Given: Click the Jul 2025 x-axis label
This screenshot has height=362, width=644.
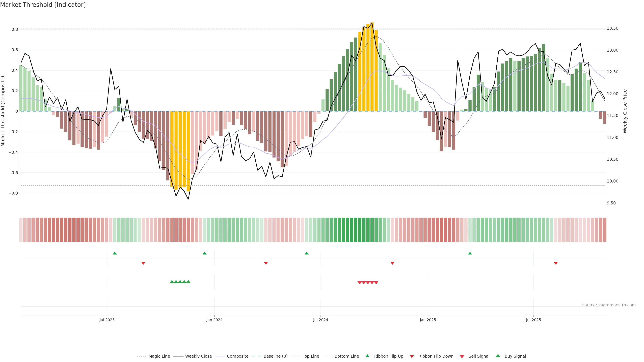Looking at the screenshot, I should (533, 320).
